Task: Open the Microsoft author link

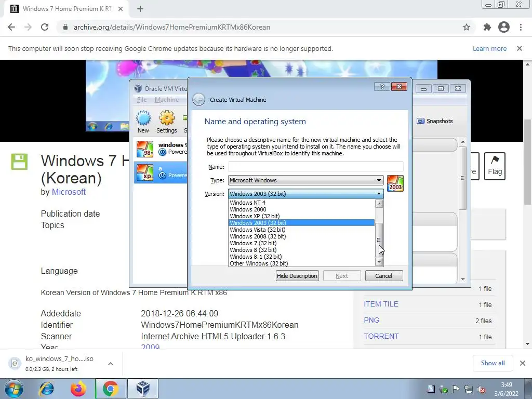Action: [x=69, y=192]
